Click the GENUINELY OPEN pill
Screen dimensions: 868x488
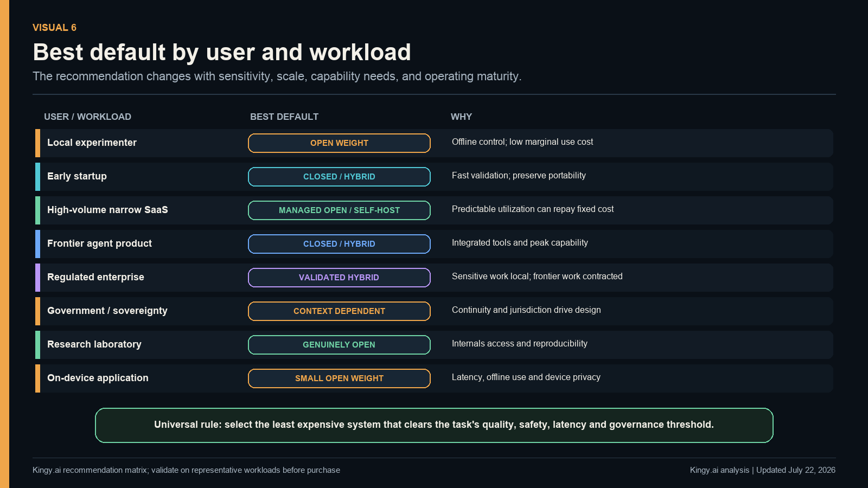(339, 345)
